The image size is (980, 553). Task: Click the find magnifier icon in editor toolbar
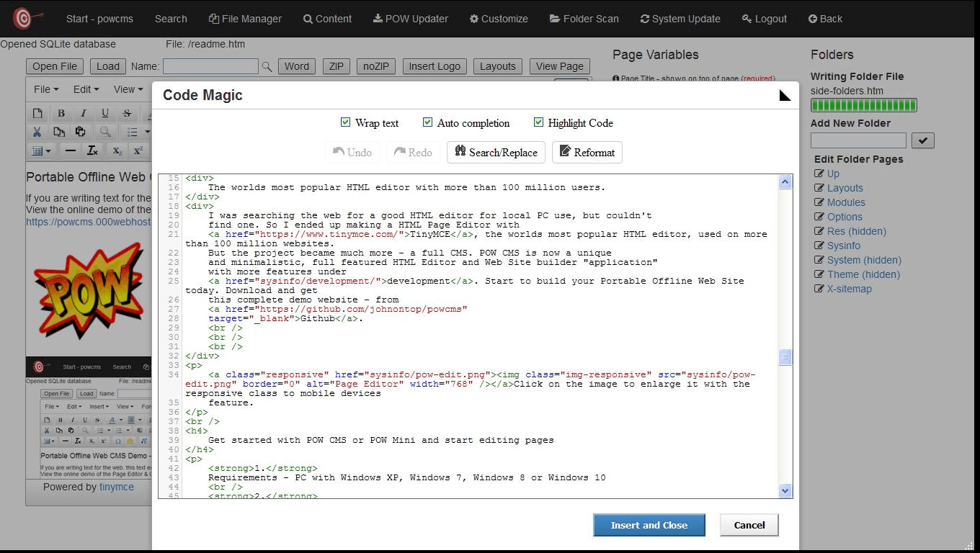(105, 132)
